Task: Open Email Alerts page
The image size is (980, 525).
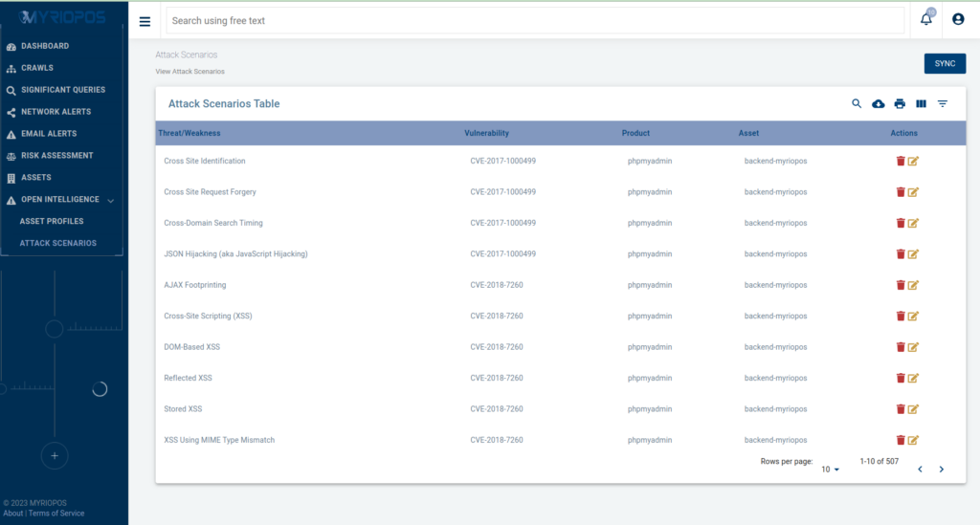Action: coord(49,134)
